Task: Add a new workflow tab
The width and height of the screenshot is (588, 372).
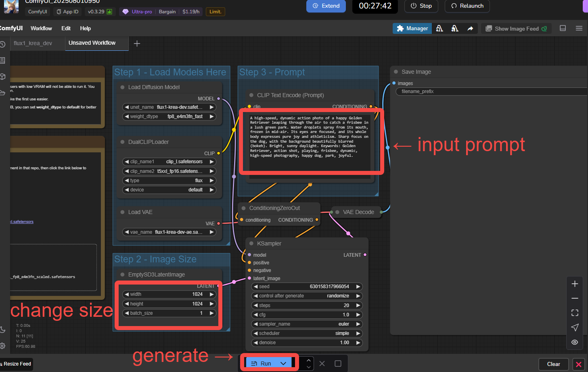Action: point(137,44)
